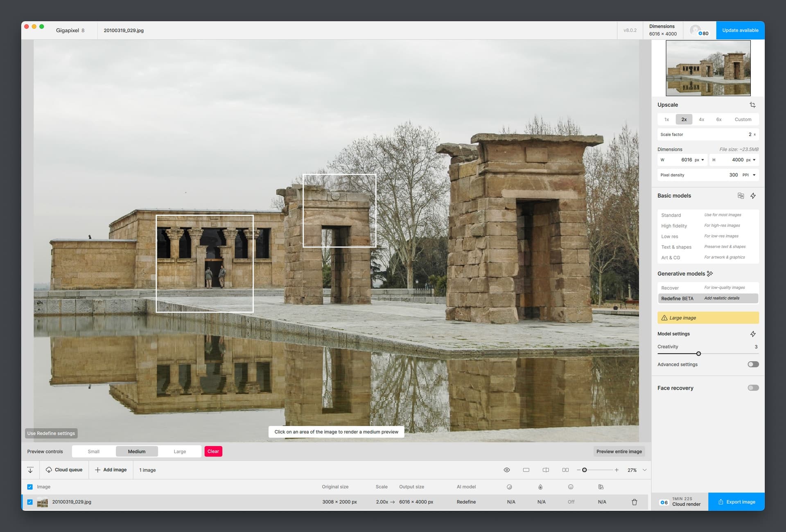Select single view layout icon
The height and width of the screenshot is (532, 786).
pyautogui.click(x=526, y=470)
